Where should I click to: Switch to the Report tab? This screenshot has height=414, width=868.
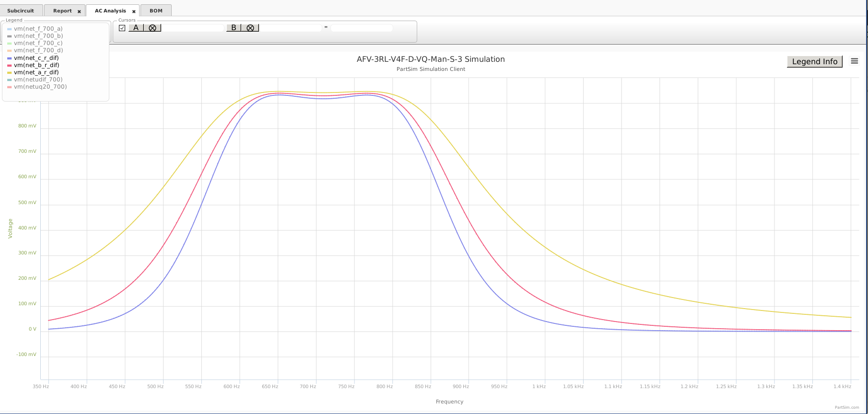coord(62,11)
